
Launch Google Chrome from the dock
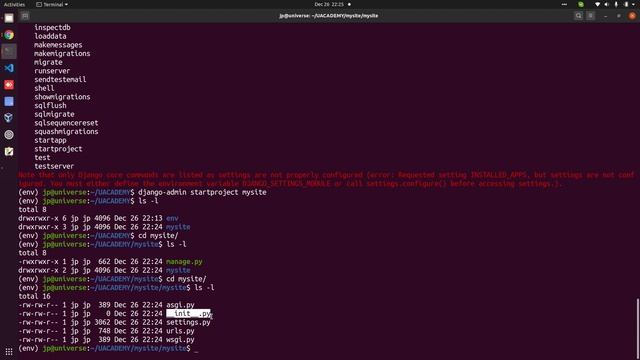[x=9, y=35]
